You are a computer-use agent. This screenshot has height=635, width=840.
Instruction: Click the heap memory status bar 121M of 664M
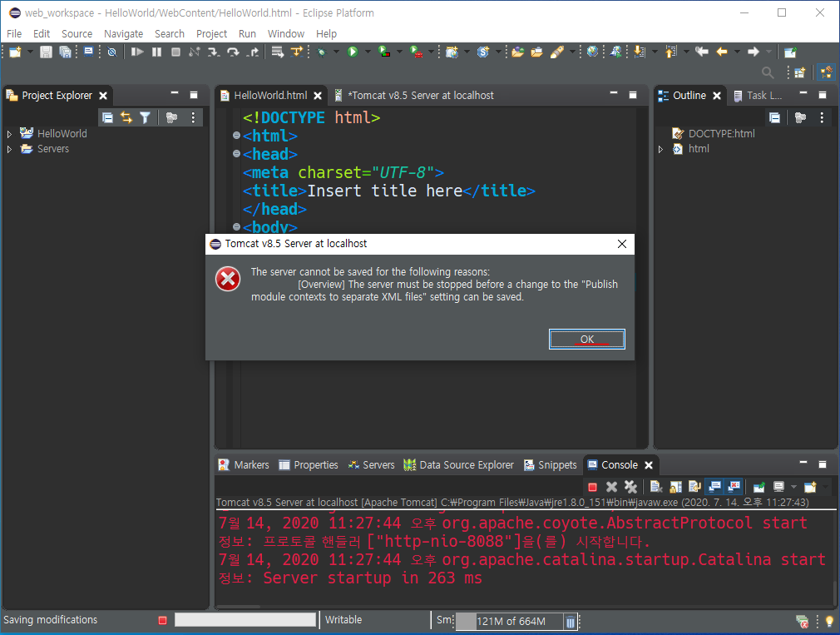(510, 621)
